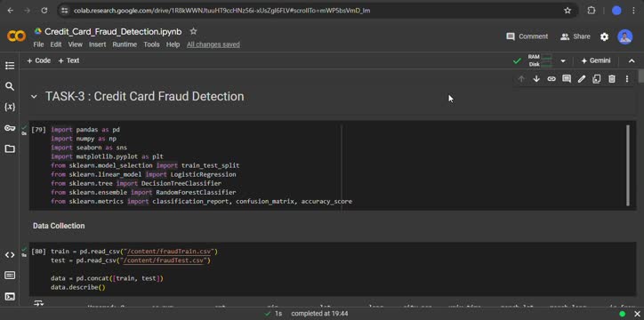This screenshot has height=320, width=644.
Task: Click the notebook vertical scrollbar
Action: pyautogui.click(x=640, y=76)
